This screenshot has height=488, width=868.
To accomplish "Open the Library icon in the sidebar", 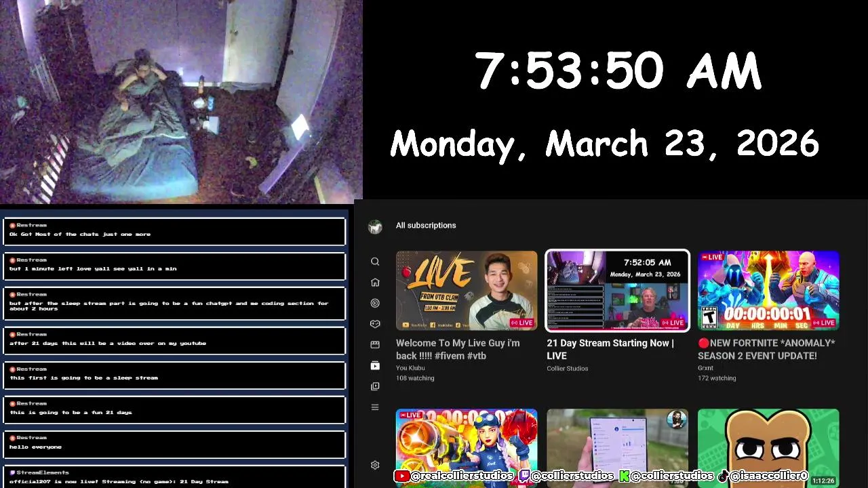I will (x=375, y=386).
